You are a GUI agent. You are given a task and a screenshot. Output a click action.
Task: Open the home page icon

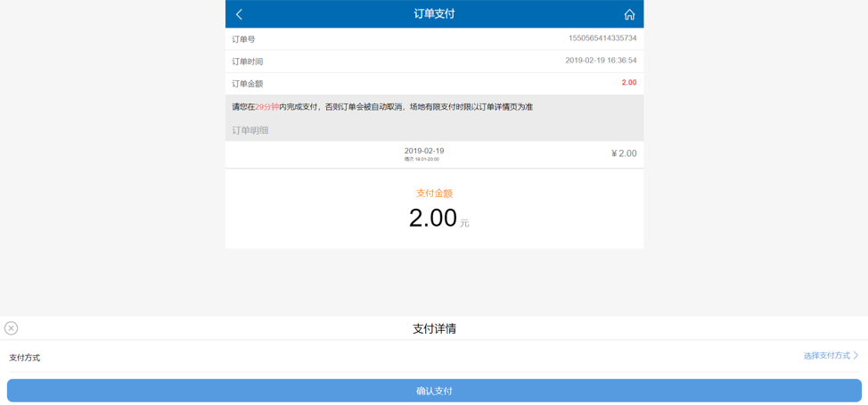click(x=629, y=14)
